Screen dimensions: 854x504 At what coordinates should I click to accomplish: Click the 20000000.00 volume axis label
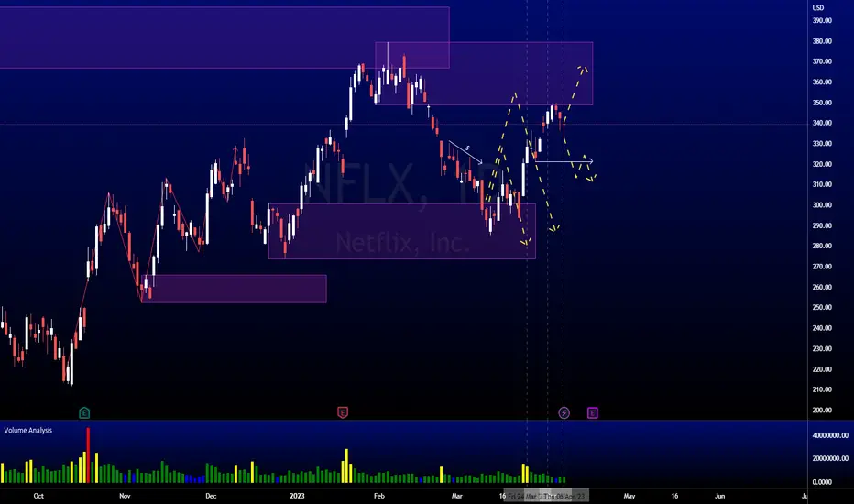(x=830, y=459)
